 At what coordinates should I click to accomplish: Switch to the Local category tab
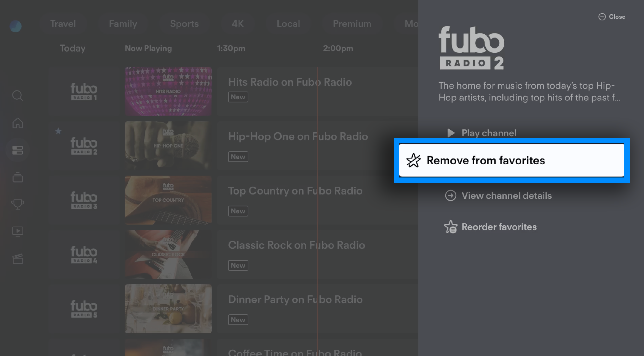click(288, 24)
